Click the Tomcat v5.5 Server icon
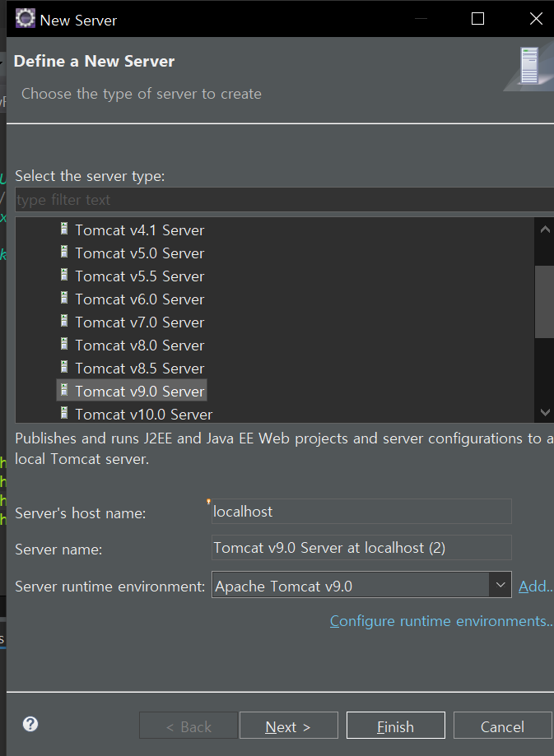This screenshot has width=554, height=756. click(x=63, y=275)
